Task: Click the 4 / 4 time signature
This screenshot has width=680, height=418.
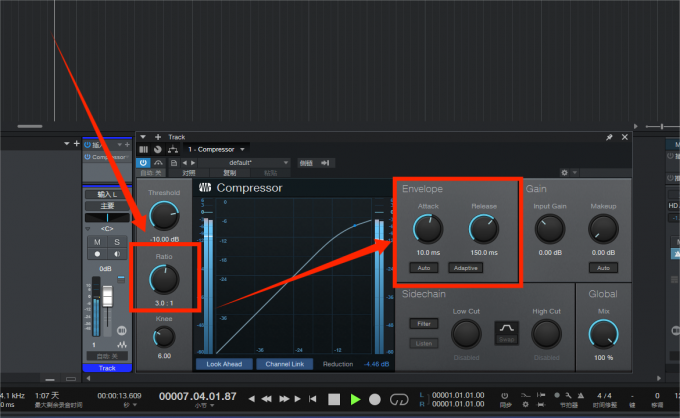Action: (604, 395)
